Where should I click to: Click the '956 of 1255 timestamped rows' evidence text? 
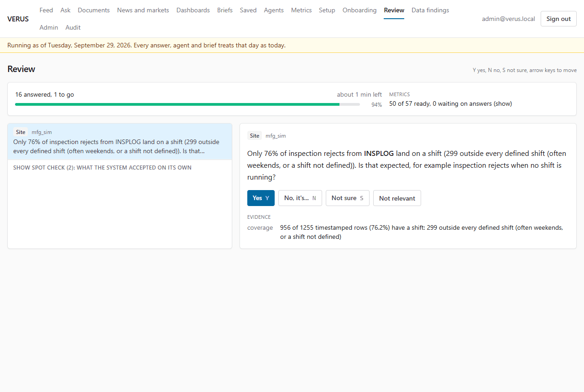(422, 232)
